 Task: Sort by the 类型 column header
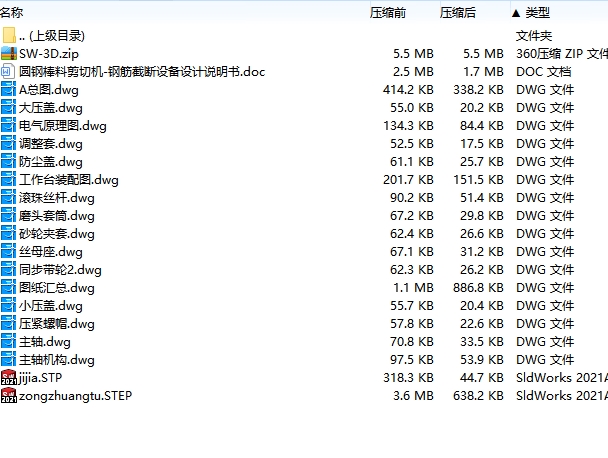click(537, 13)
